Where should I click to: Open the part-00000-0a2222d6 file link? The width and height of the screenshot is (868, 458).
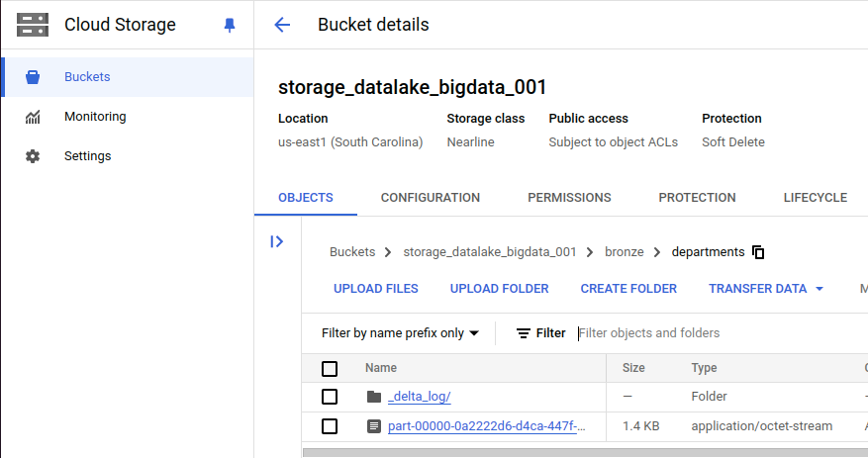[x=486, y=426]
